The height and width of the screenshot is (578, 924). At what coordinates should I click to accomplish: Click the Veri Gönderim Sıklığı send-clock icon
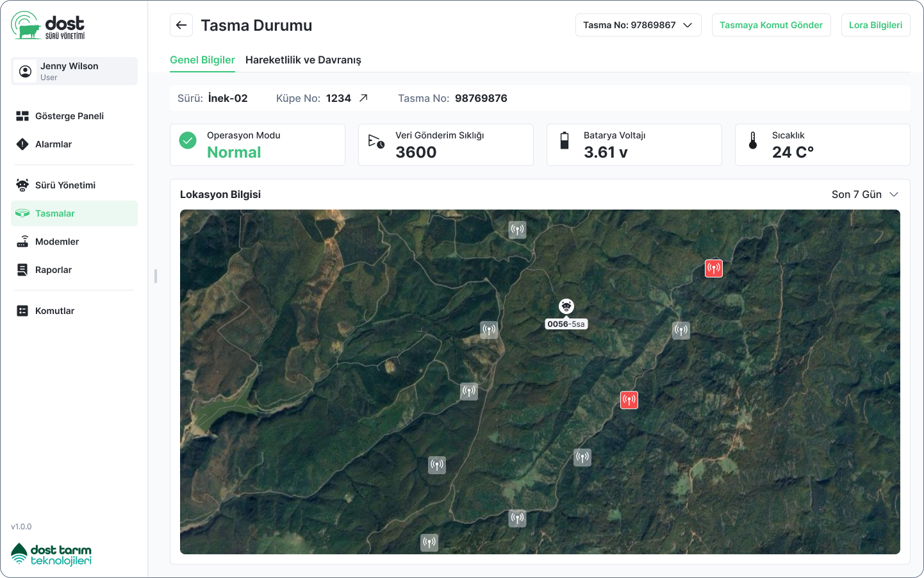(x=376, y=141)
